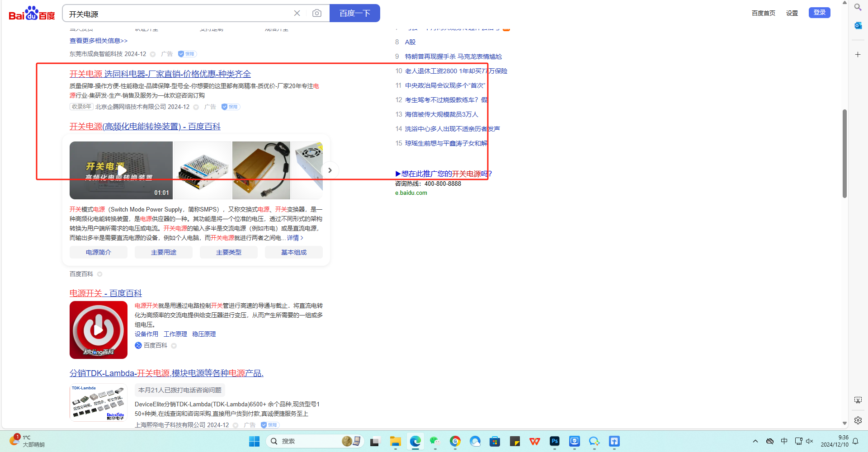Open the options circle next to 上海熙帝电子科技有限公司

tap(236, 425)
